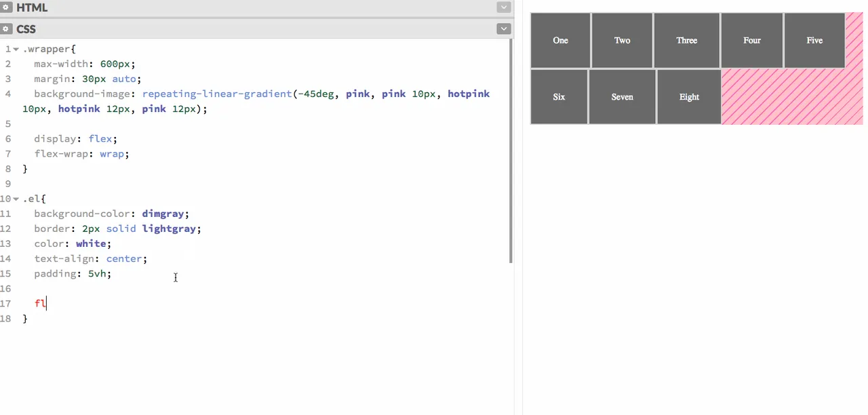
Task: Click line number 5 in gutter
Action: [7, 124]
